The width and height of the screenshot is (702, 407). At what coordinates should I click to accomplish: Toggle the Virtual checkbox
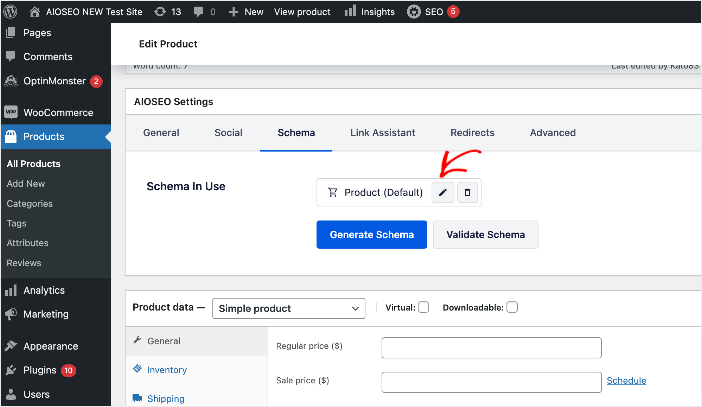[424, 307]
